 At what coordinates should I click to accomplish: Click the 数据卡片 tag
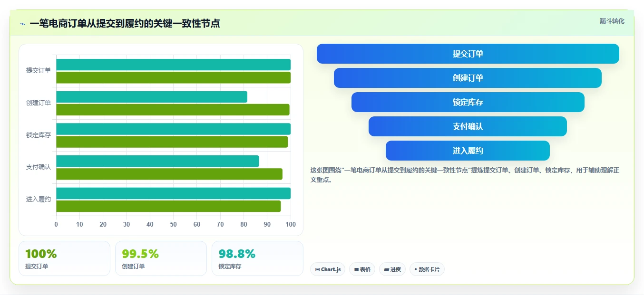(427, 269)
